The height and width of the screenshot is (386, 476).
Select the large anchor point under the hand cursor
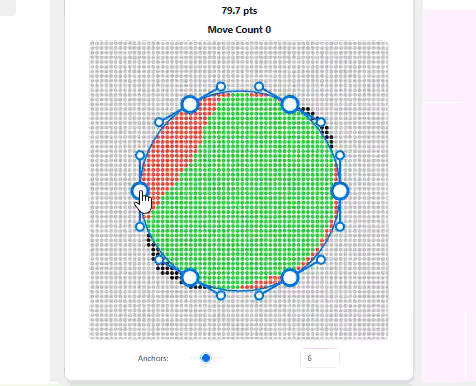(x=140, y=191)
